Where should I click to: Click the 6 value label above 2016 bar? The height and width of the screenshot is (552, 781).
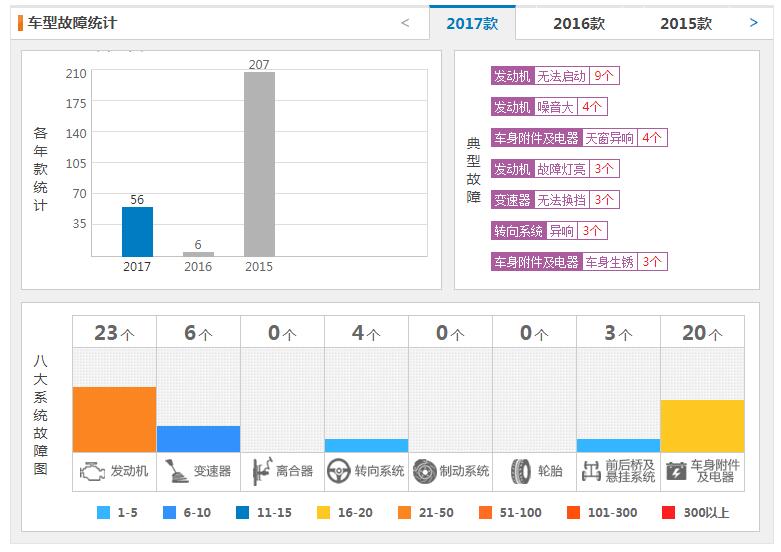(198, 245)
